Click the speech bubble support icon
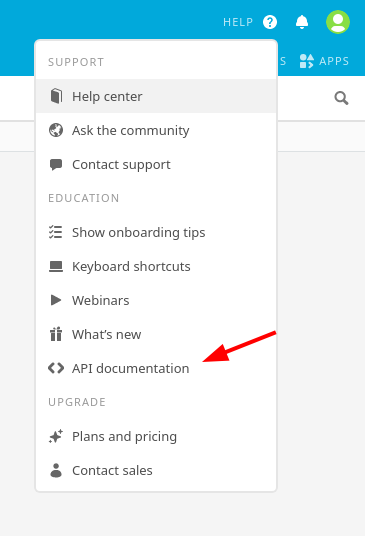The width and height of the screenshot is (365, 536). pos(56,164)
